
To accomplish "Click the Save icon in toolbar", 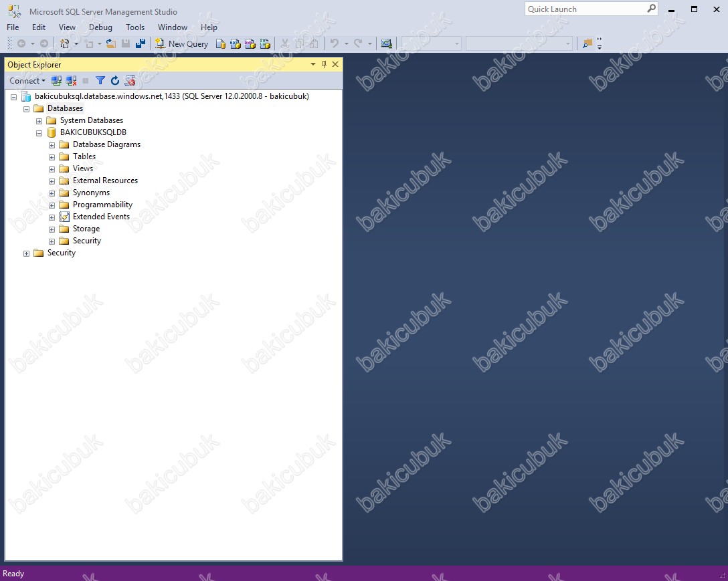I will [x=125, y=43].
